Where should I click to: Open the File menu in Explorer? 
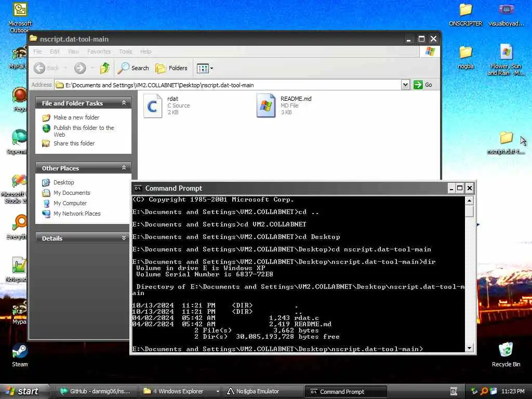tap(37, 51)
